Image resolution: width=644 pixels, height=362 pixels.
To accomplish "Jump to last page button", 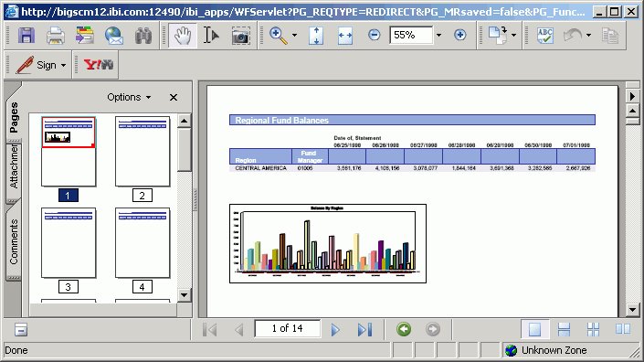I will [x=364, y=329].
